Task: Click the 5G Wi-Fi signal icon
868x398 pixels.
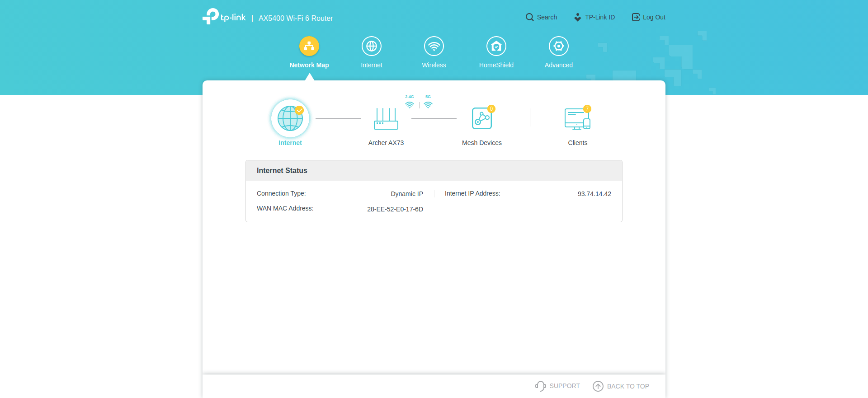Action: 428,104
